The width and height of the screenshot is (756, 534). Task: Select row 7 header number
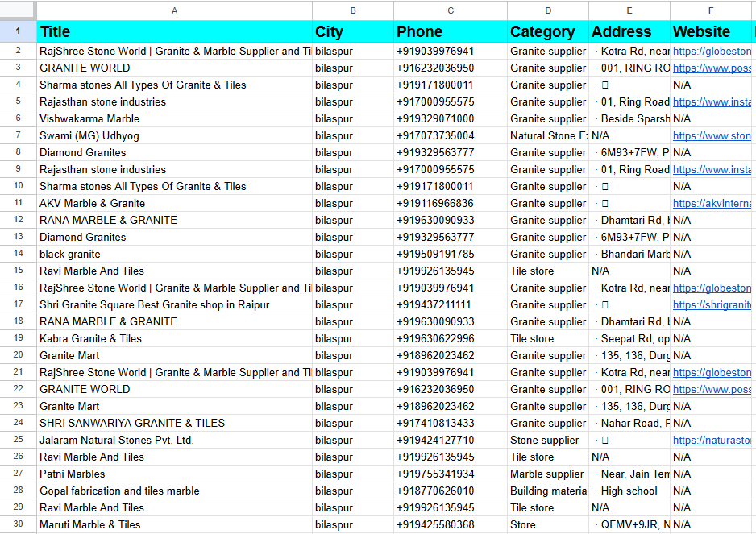[18, 135]
